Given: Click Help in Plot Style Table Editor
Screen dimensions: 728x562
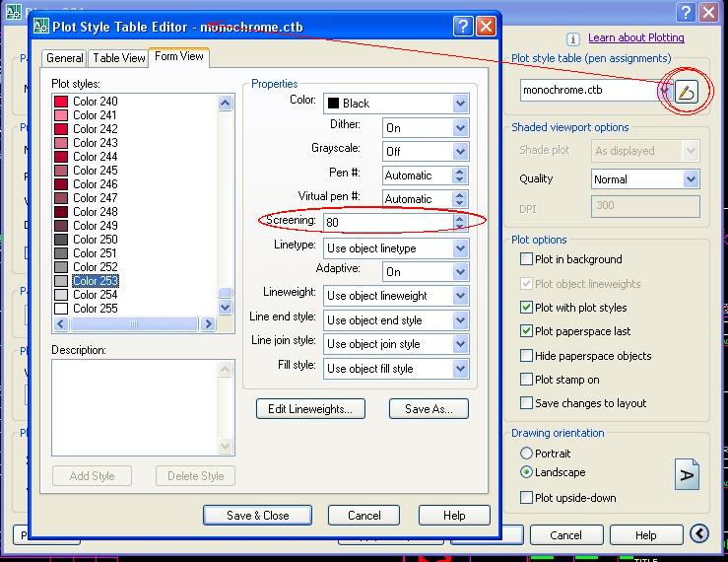Looking at the screenshot, I should coord(454,515).
